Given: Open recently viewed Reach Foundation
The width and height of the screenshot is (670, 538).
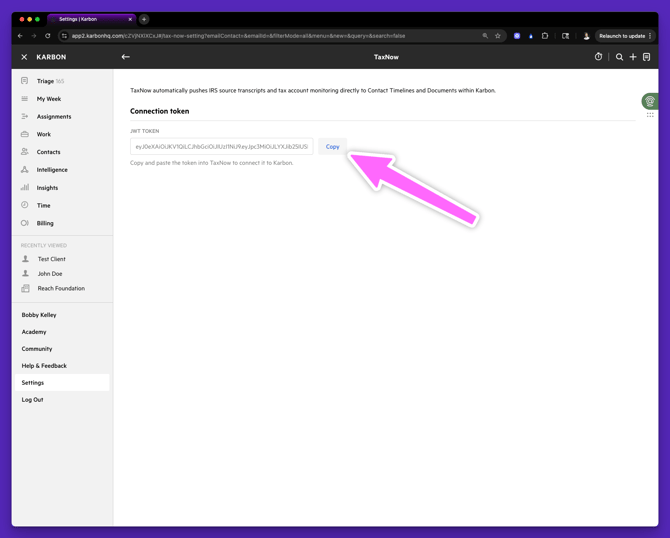Looking at the screenshot, I should 62,288.
